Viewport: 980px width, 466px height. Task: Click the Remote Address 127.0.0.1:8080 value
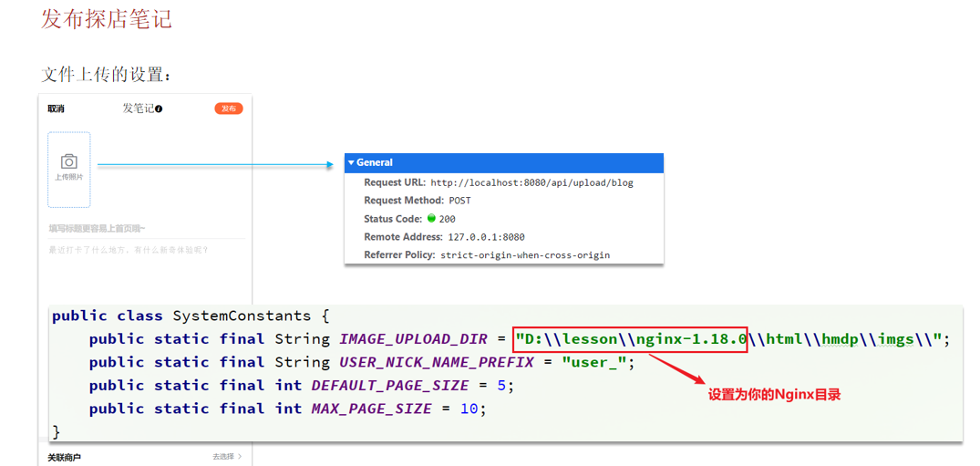click(486, 237)
